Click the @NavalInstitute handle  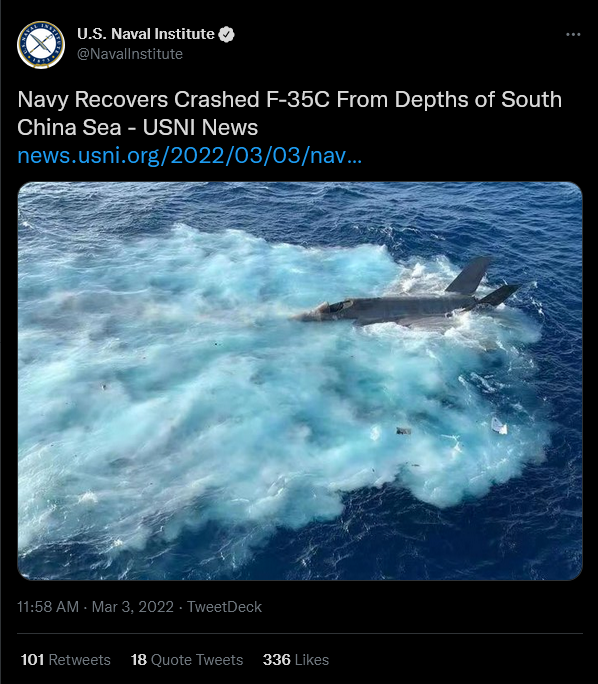click(x=130, y=54)
